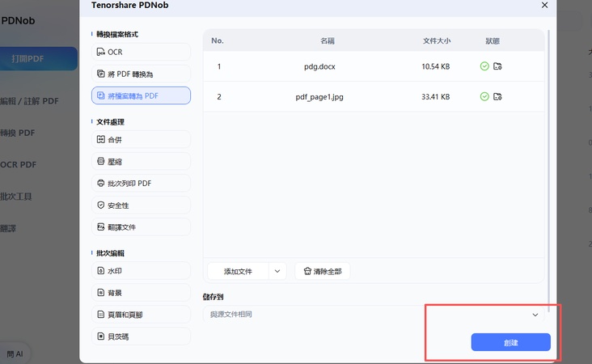Image resolution: width=592 pixels, height=364 pixels.
Task: Open the 儲存到 save location dropdown
Action: click(x=374, y=315)
